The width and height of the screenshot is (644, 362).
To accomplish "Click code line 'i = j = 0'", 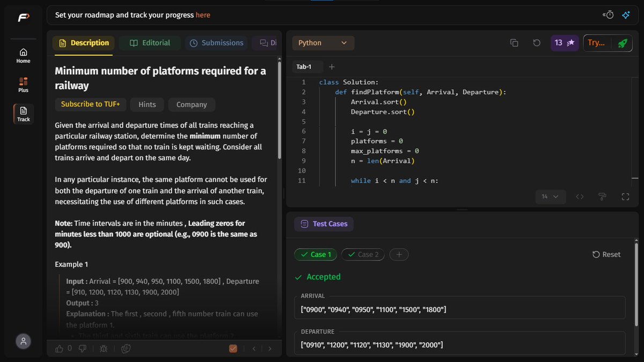I will coord(369,131).
